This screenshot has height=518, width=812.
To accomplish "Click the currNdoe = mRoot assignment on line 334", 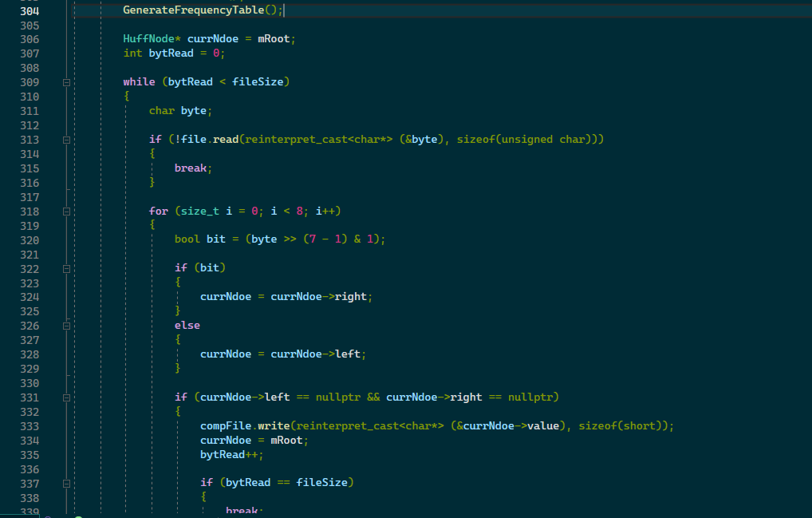I will click(x=254, y=440).
